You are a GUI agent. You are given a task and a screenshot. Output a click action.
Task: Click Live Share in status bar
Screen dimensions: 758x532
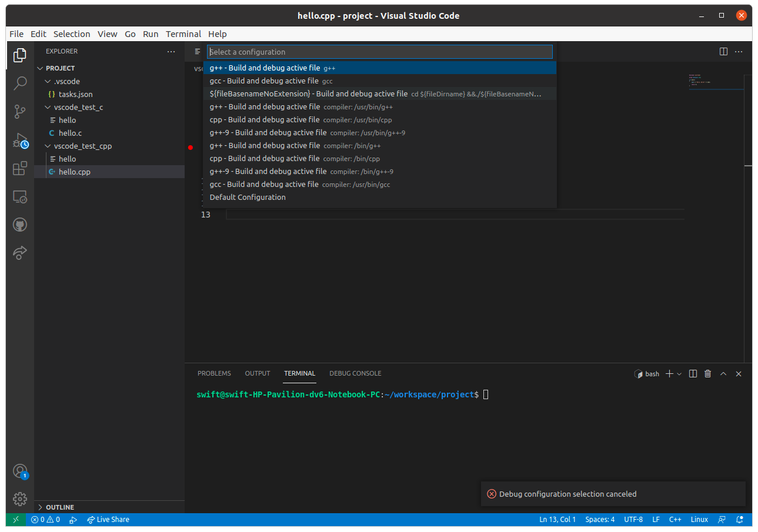(x=108, y=520)
